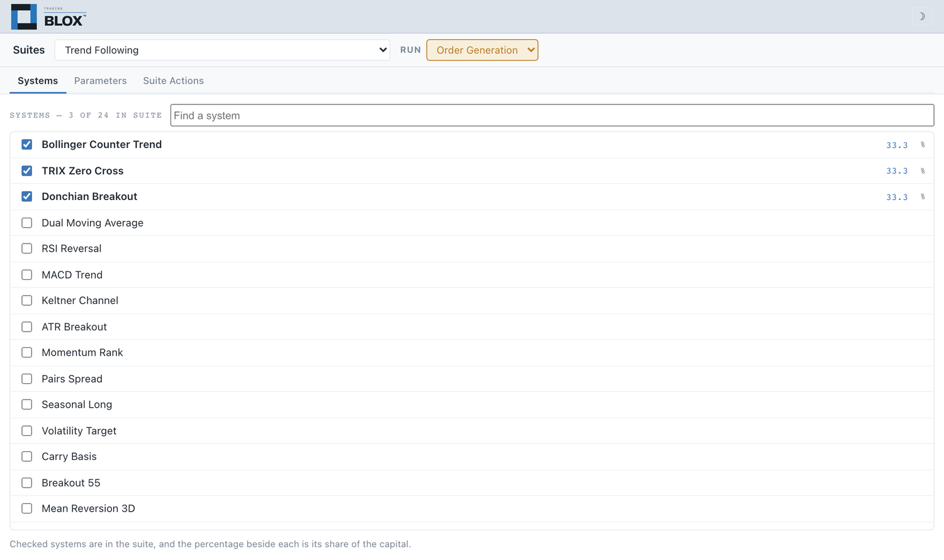The width and height of the screenshot is (944, 560).
Task: Select the Pairs Spread label
Action: [x=72, y=379]
